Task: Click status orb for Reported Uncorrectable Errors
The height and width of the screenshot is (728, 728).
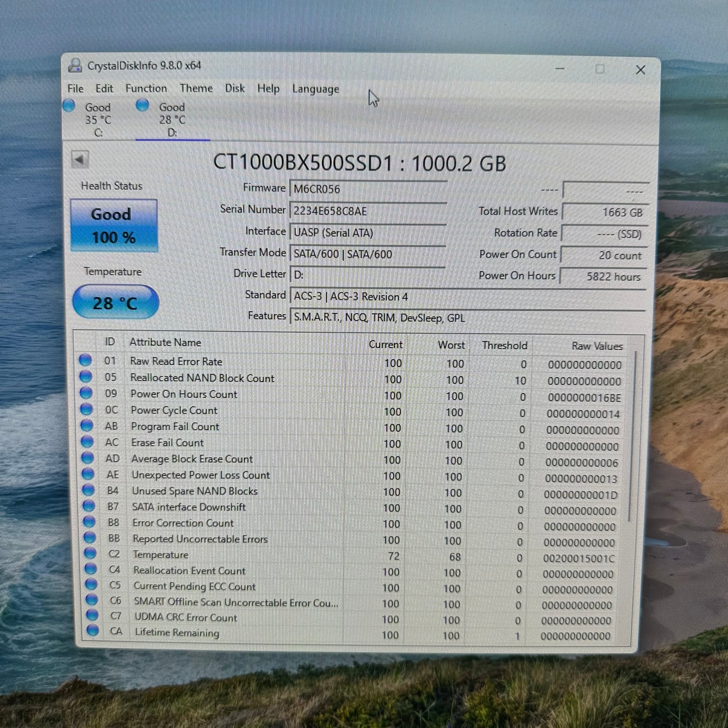Action: click(89, 538)
